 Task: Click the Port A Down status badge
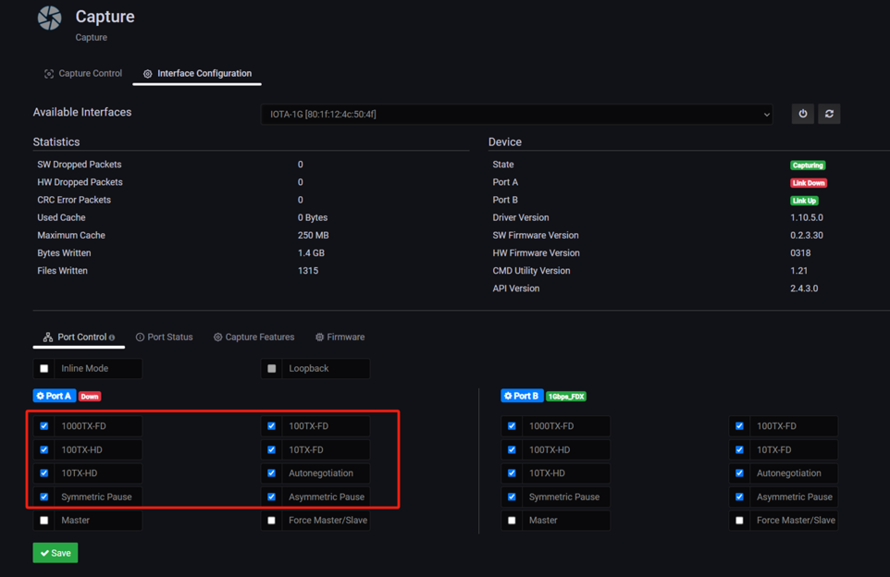click(x=90, y=397)
